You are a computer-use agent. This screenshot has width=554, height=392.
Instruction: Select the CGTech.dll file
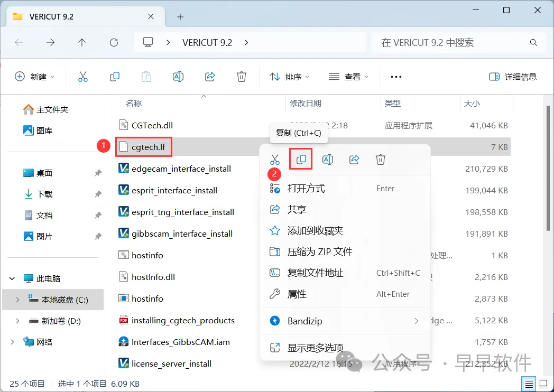tap(146, 125)
